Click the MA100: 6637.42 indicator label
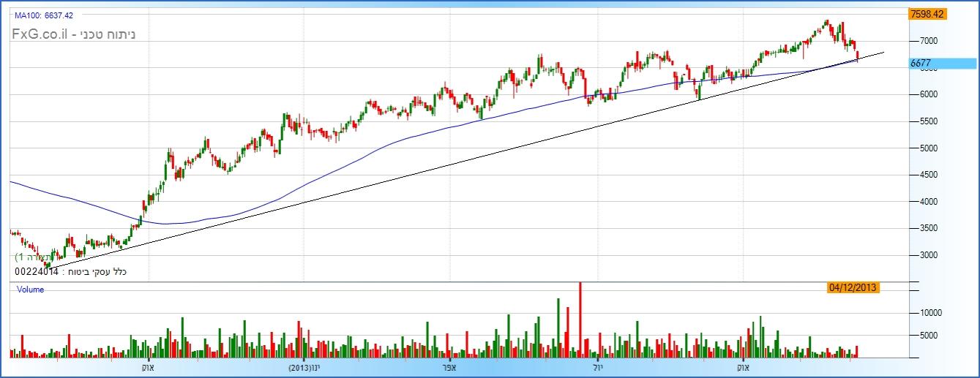This screenshot has height=378, width=980. click(43, 15)
